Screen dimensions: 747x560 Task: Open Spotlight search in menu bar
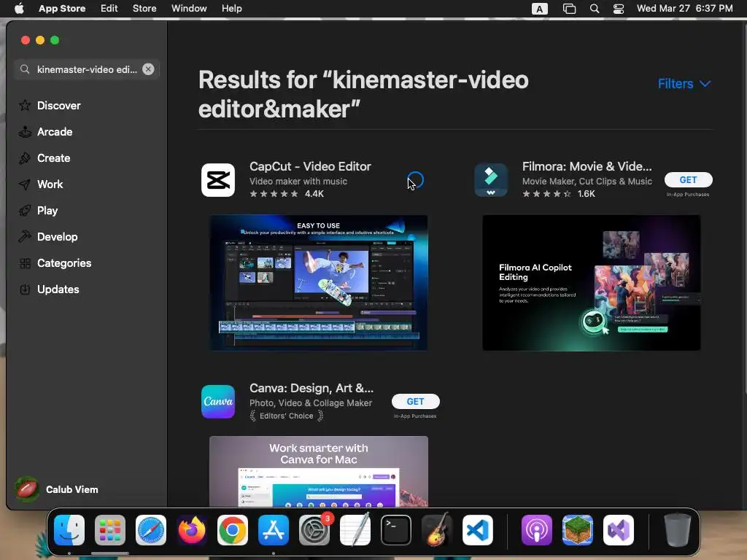[x=594, y=9]
